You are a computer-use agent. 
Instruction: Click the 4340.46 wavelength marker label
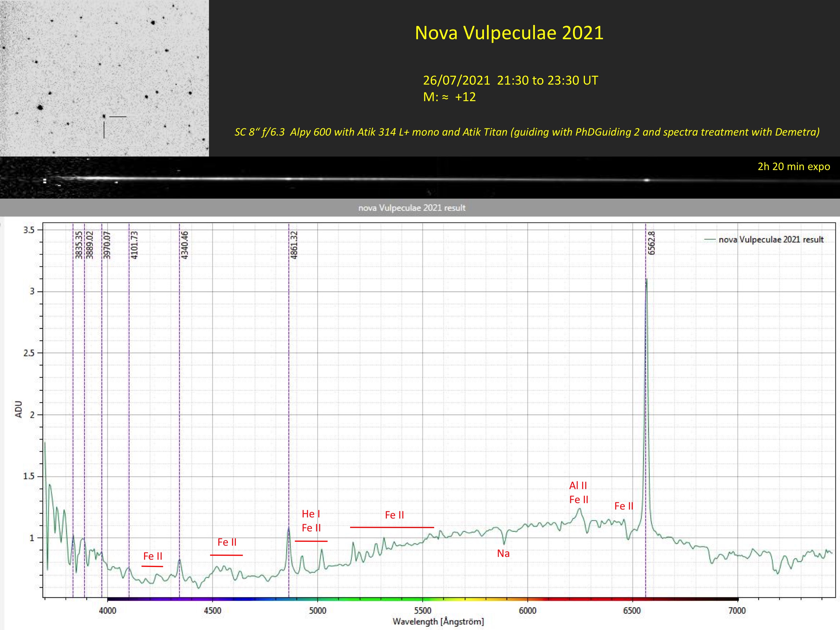(x=185, y=245)
